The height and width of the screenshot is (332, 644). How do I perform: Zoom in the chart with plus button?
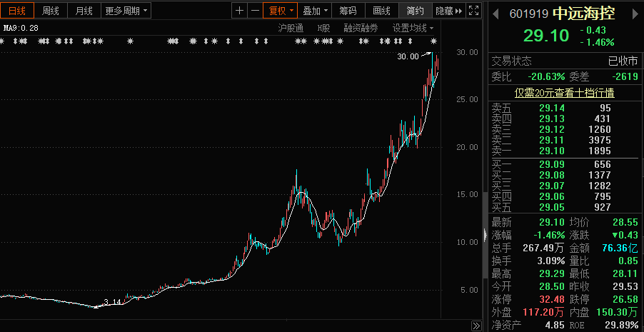[x=239, y=11]
